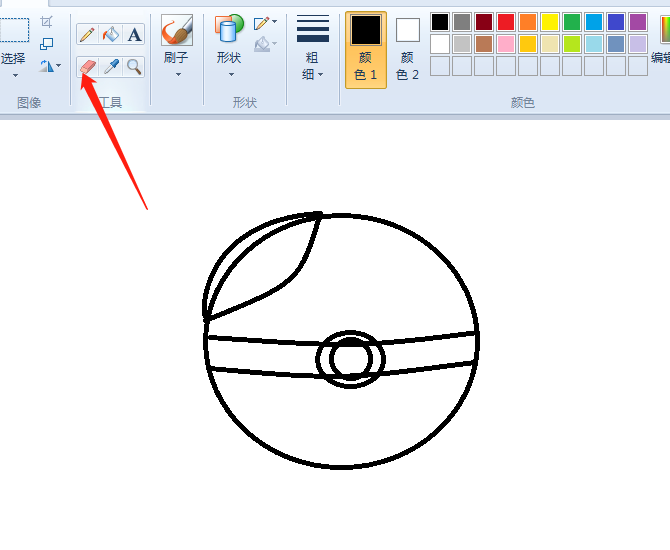Image resolution: width=670 pixels, height=550 pixels.
Task: Open the shape outline dropdown
Action: pyautogui.click(x=265, y=23)
